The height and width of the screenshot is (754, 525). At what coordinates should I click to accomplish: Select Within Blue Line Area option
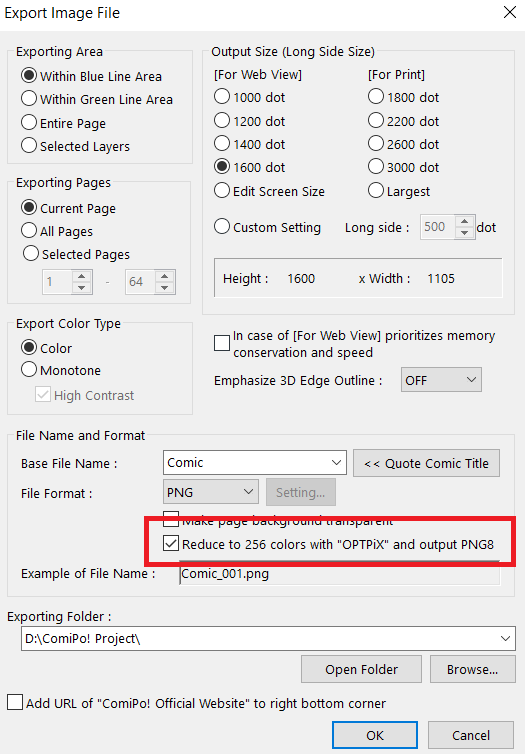tap(29, 75)
